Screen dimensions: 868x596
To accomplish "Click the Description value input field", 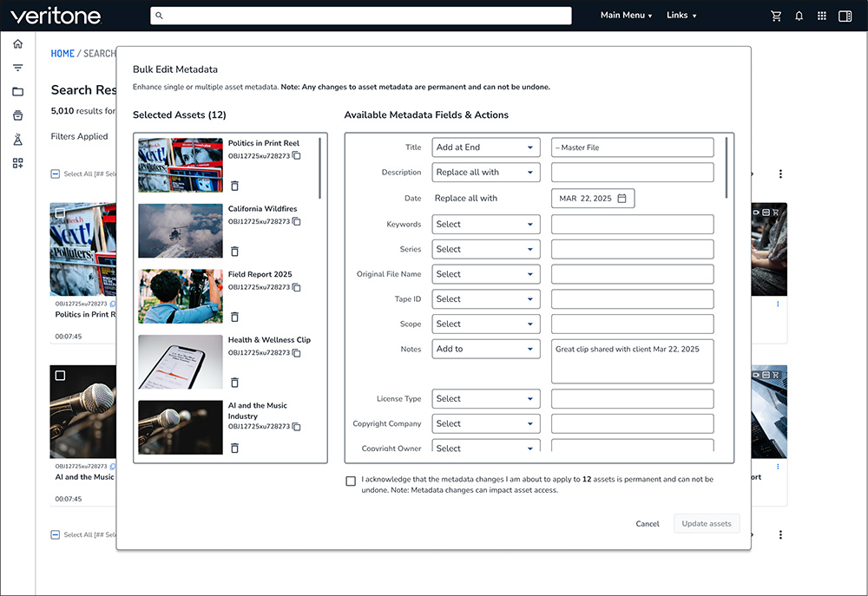I will pos(632,172).
